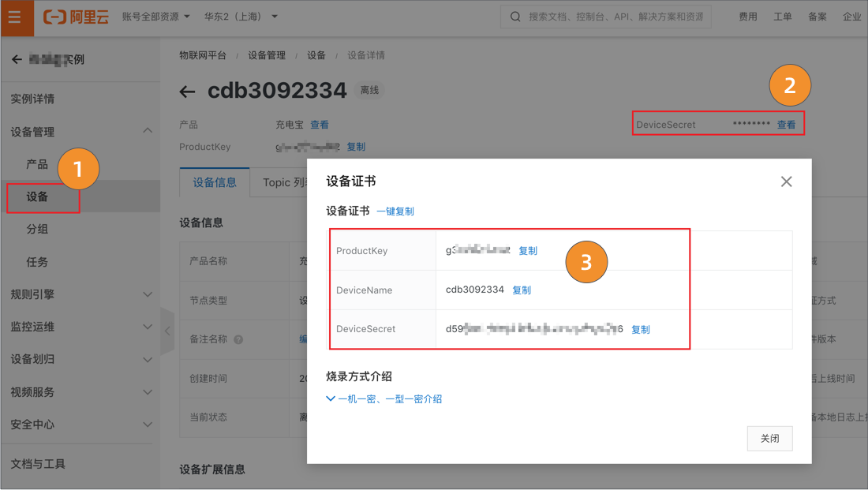
Task: Open 文档与工具 in the sidebar
Action: pyautogui.click(x=38, y=464)
